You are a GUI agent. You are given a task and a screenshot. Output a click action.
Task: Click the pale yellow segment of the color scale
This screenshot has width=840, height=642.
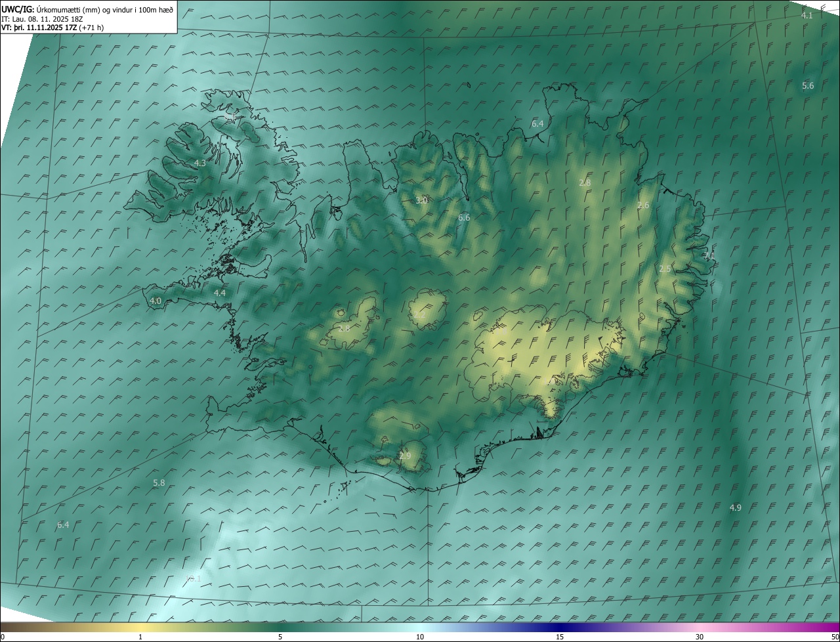[x=140, y=627]
